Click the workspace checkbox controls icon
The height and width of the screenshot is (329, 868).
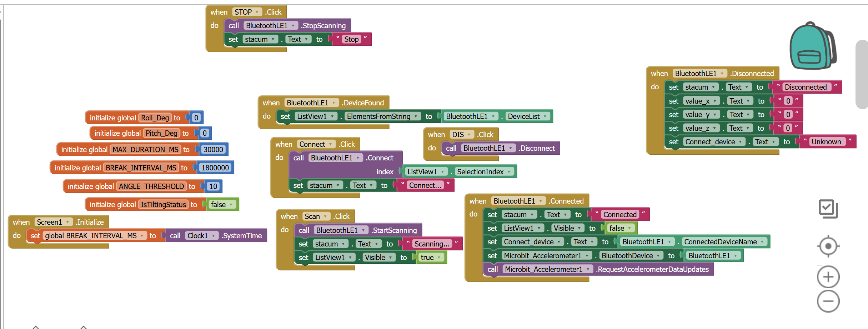828,209
